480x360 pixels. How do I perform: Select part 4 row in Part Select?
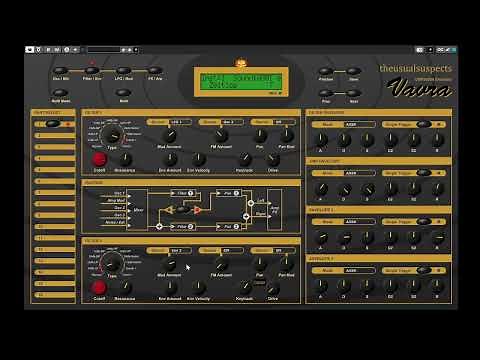coord(55,158)
